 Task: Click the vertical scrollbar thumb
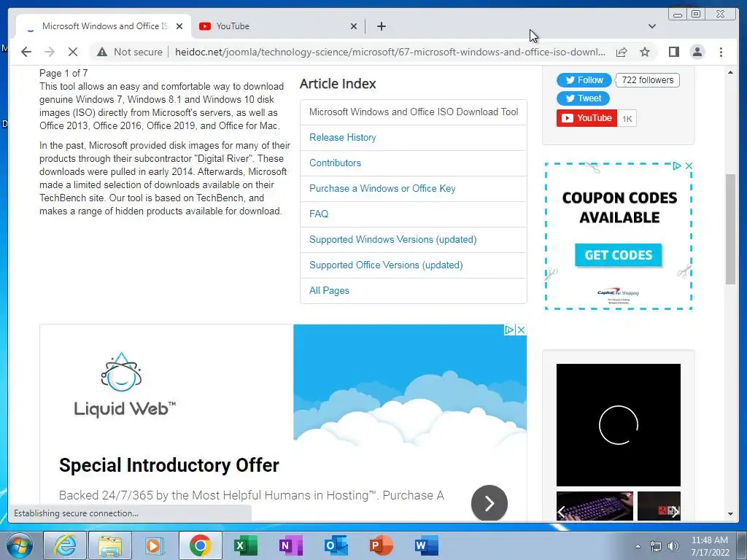pyautogui.click(x=730, y=230)
